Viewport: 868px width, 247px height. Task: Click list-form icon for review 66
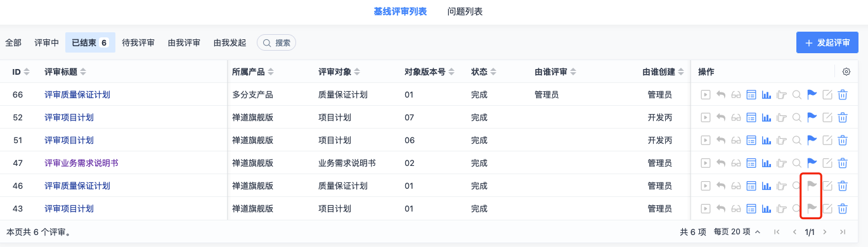751,95
